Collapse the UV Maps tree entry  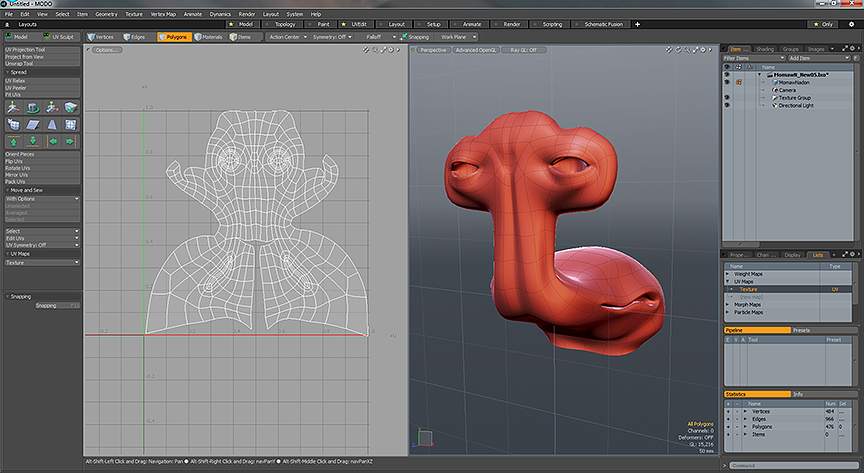(x=727, y=282)
